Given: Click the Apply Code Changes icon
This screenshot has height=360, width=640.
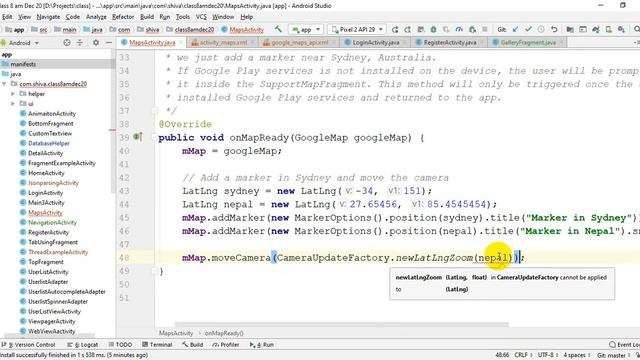Looking at the screenshot, I should (x=420, y=29).
